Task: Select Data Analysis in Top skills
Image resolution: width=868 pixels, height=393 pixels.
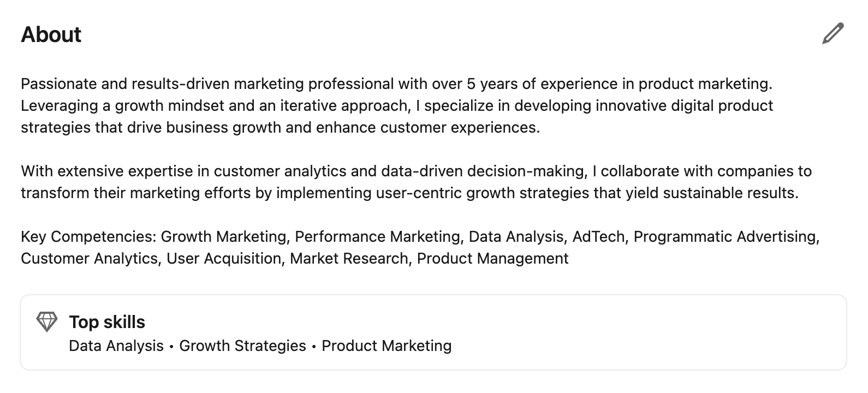Action: coord(116,346)
